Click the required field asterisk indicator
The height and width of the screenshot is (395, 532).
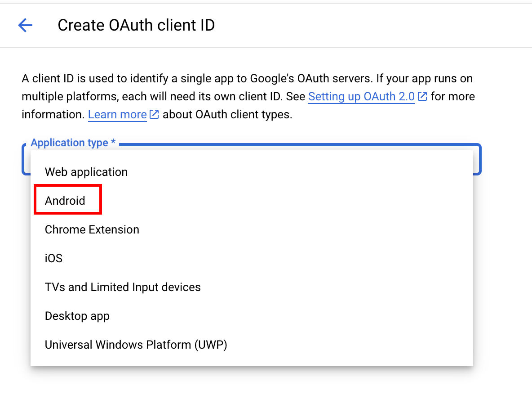click(x=113, y=143)
